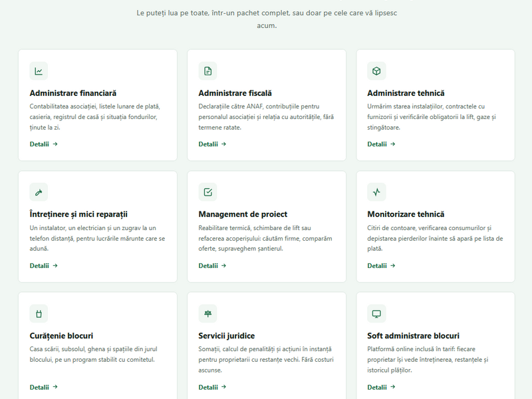Image resolution: width=532 pixels, height=399 pixels.
Task: Open Detalii link under Administrare financiară
Action: pos(44,144)
